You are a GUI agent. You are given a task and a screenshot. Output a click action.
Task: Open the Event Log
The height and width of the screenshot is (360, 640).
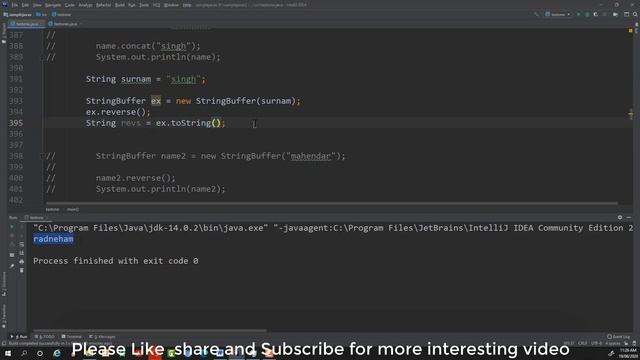[618, 337]
